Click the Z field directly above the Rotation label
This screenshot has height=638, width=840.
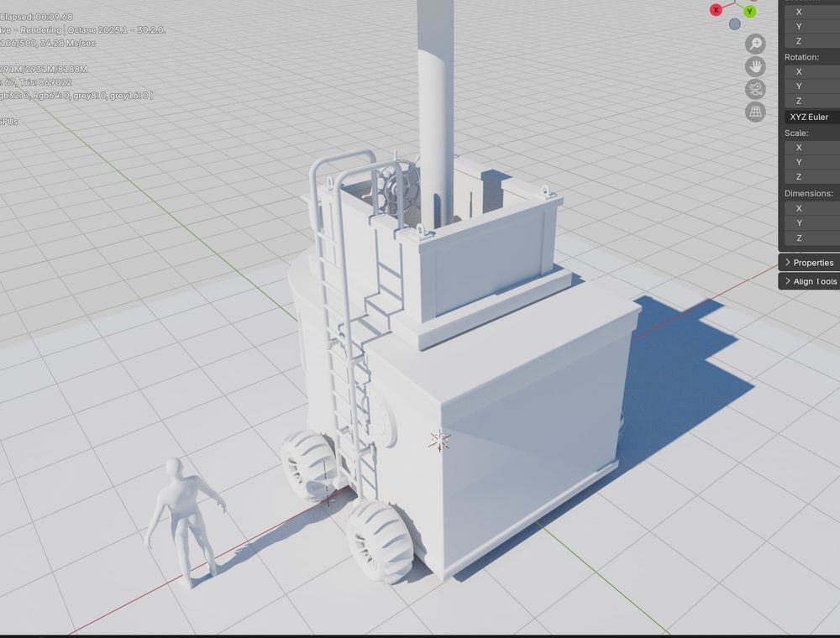(x=812, y=40)
